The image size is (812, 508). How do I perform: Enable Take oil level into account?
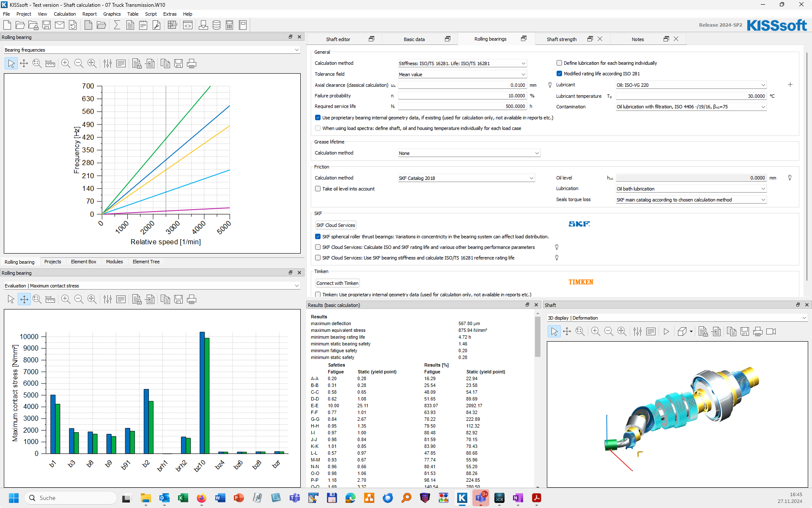tap(318, 189)
